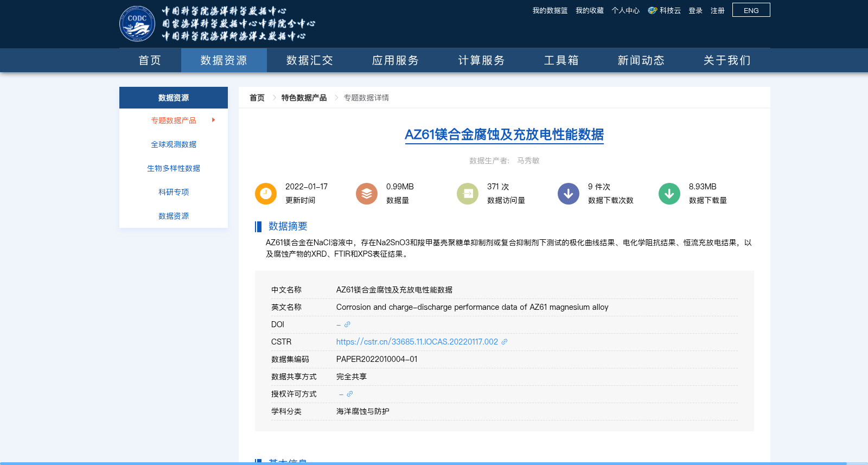
Task: Click the link icon in 授权许可方式 row
Action: point(350,394)
